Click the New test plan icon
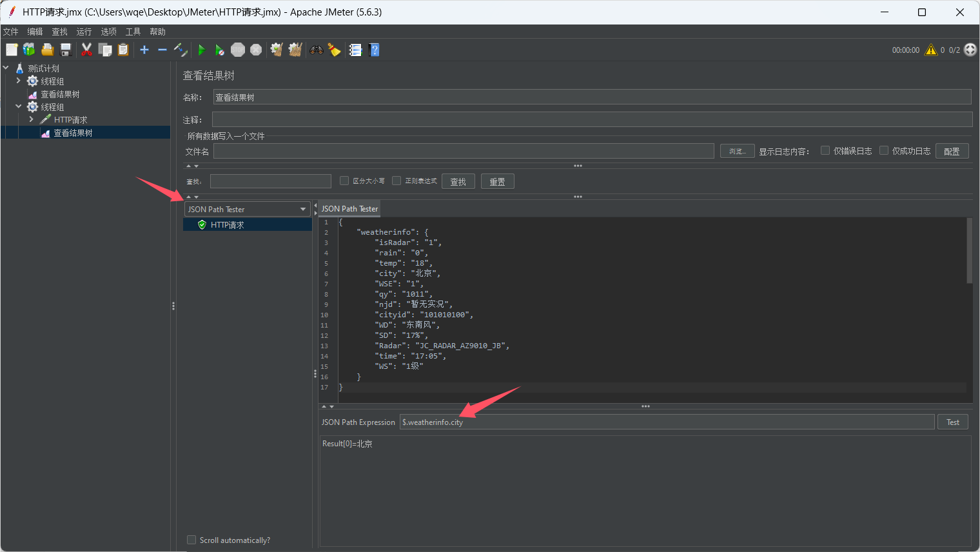The width and height of the screenshot is (980, 552). (12, 50)
